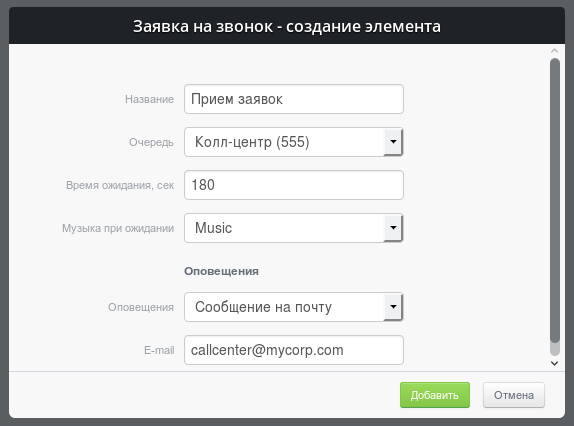Screen dimensions: 574x426
Task: Focus the Время ожидания field showing 180
Action: tap(294, 185)
